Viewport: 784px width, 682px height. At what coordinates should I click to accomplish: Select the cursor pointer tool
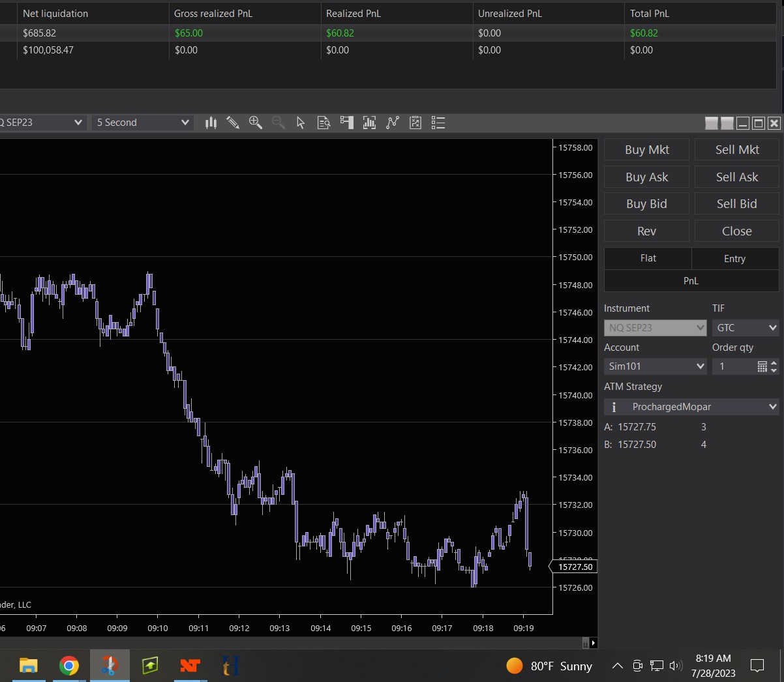tap(301, 123)
